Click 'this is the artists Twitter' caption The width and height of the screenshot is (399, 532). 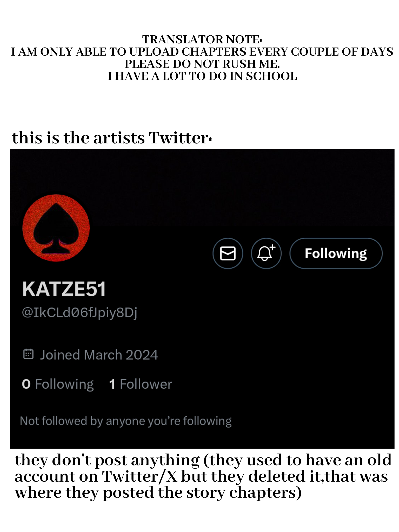click(x=112, y=138)
